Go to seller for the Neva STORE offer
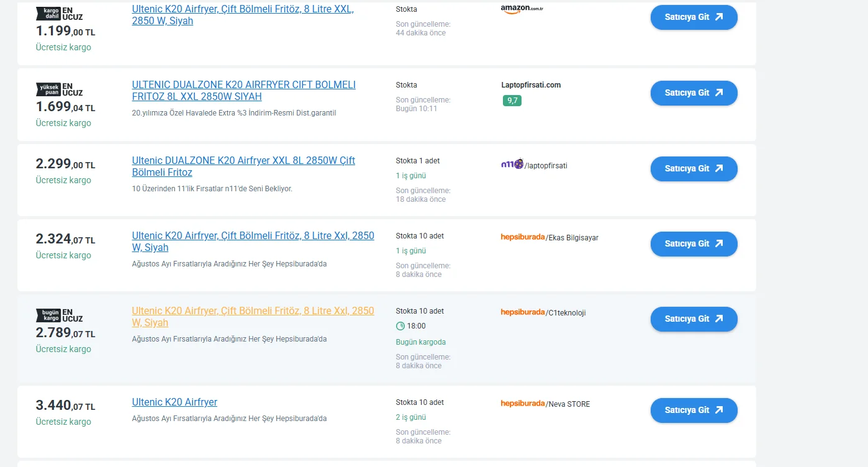This screenshot has height=467, width=868. 694,410
